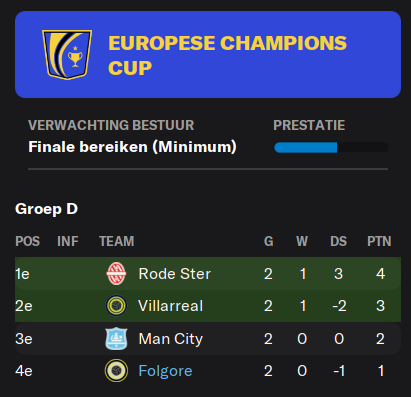Click the Folgore club badge

[x=116, y=371]
